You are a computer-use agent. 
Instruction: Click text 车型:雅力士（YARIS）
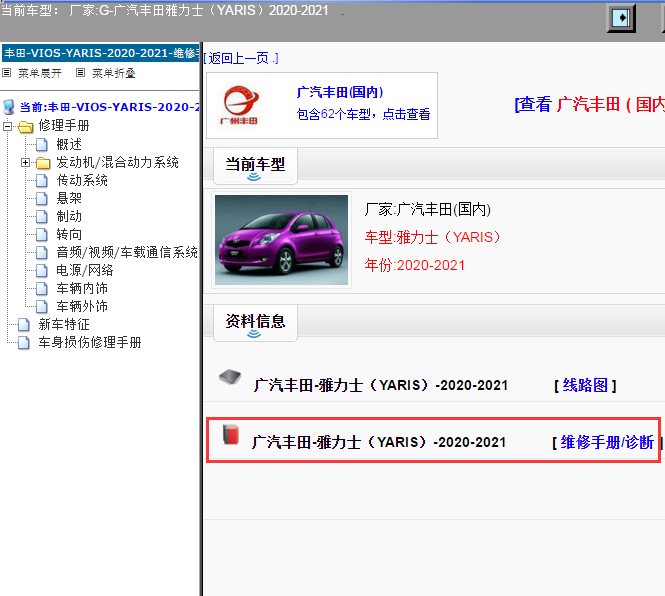(432, 238)
